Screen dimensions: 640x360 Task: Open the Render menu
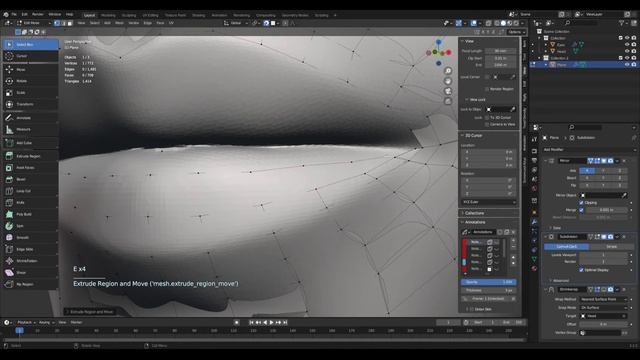pyautogui.click(x=38, y=14)
